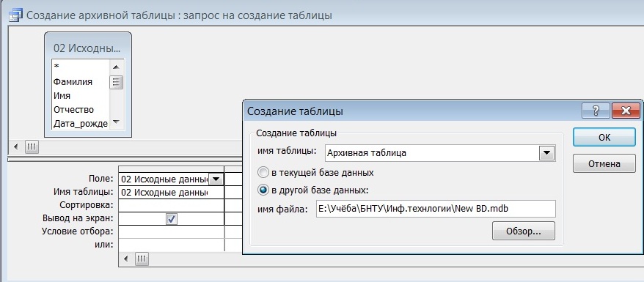
Task: Click the design grid horizontal scroll thumb
Action: point(142,259)
